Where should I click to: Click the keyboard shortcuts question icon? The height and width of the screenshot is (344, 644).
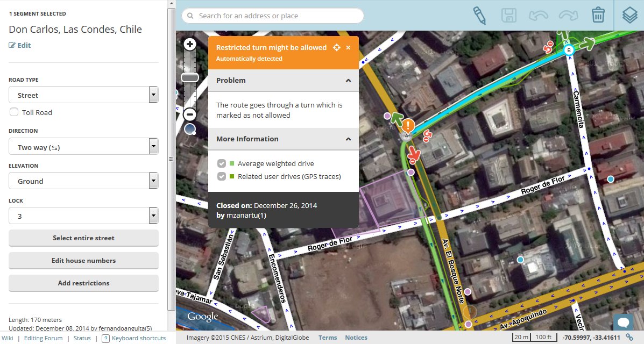(105, 338)
